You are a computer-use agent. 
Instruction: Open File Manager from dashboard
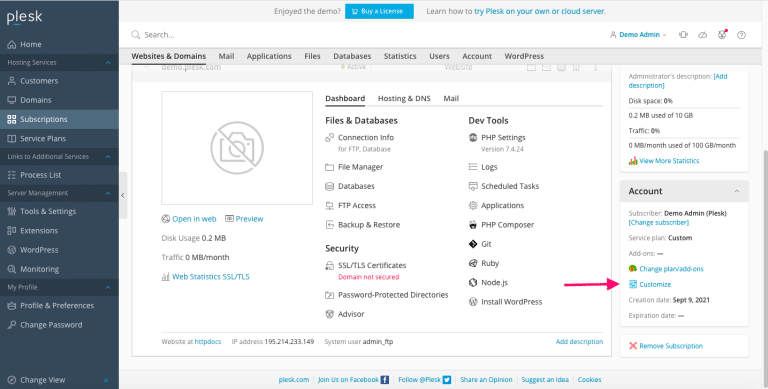coord(360,167)
